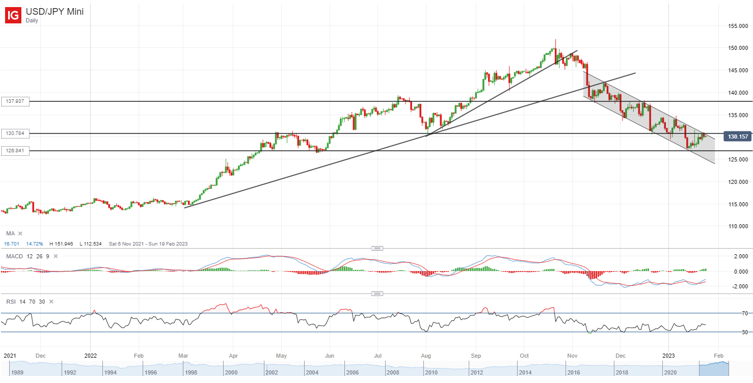
Task: Select the 130.784 price level label
Action: (16, 133)
